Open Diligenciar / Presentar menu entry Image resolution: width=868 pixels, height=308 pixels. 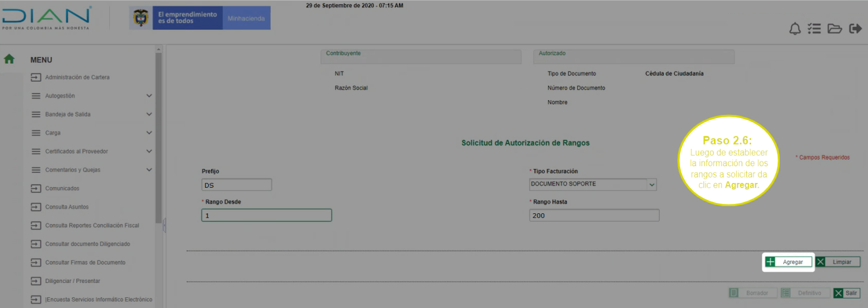click(72, 281)
